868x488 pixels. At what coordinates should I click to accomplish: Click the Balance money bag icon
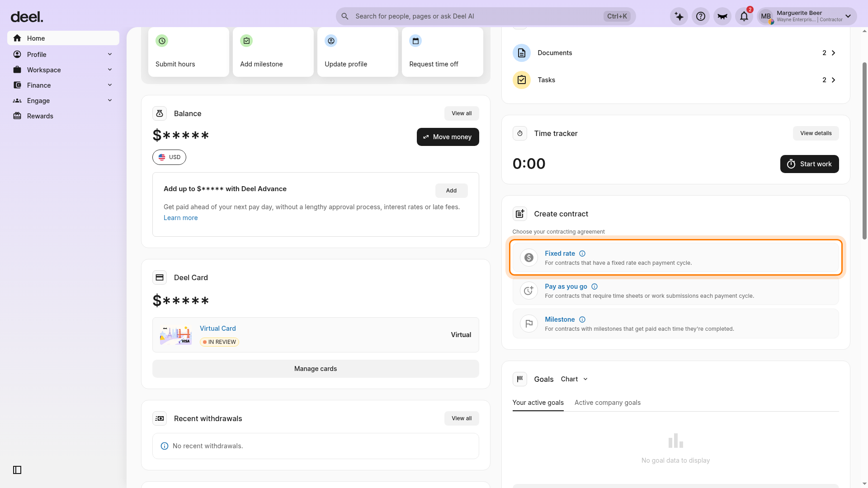pyautogui.click(x=160, y=113)
